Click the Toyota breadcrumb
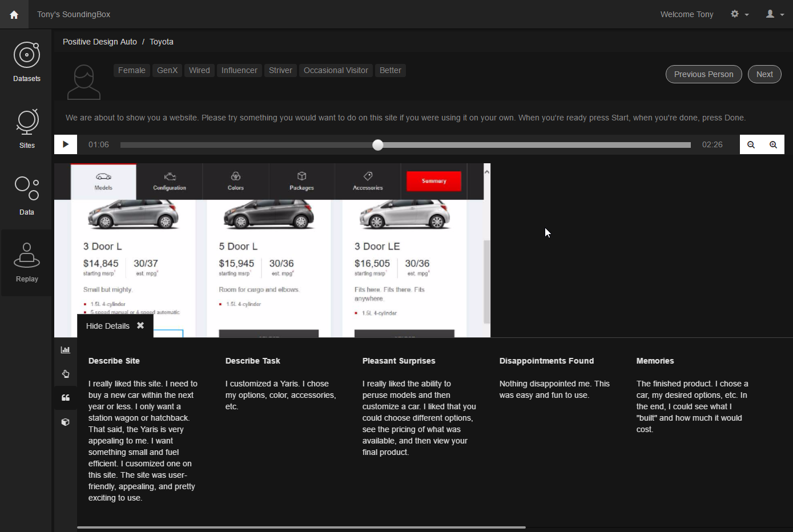Image resolution: width=793 pixels, height=532 pixels. 162,42
